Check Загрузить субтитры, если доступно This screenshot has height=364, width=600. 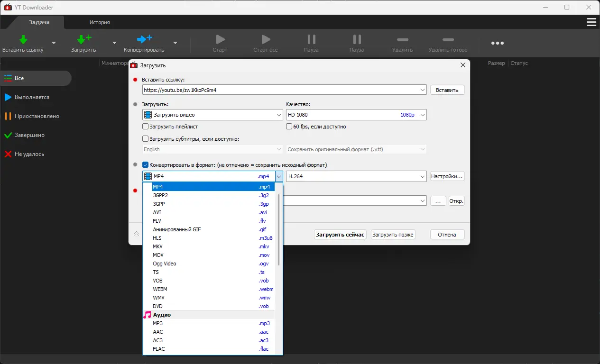[145, 138]
